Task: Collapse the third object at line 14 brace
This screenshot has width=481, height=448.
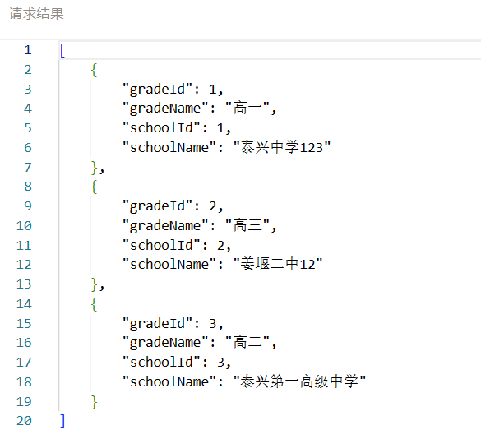Action: (94, 304)
